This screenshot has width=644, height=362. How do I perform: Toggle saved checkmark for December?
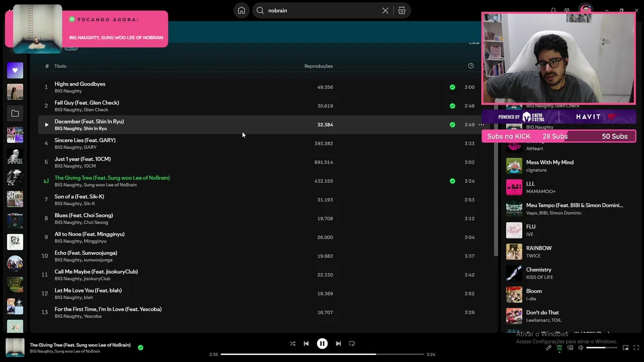452,125
